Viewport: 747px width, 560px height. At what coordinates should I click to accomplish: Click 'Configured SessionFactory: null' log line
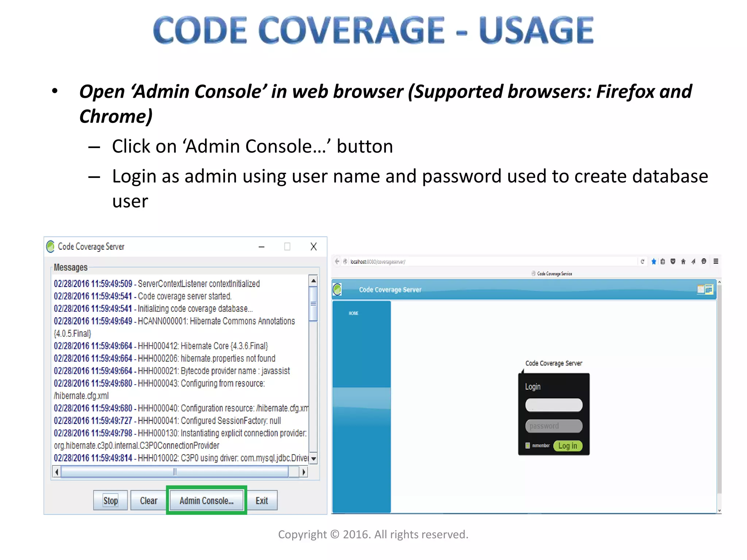tap(167, 420)
